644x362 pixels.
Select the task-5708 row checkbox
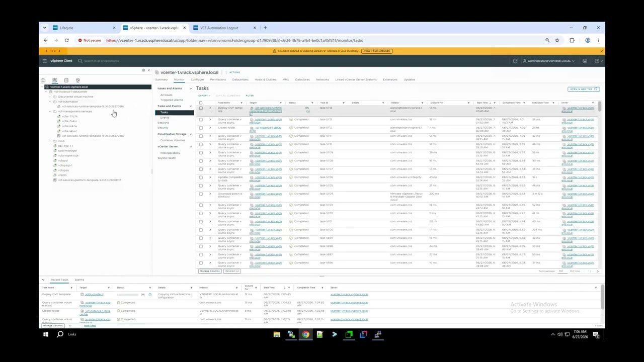[x=201, y=161]
